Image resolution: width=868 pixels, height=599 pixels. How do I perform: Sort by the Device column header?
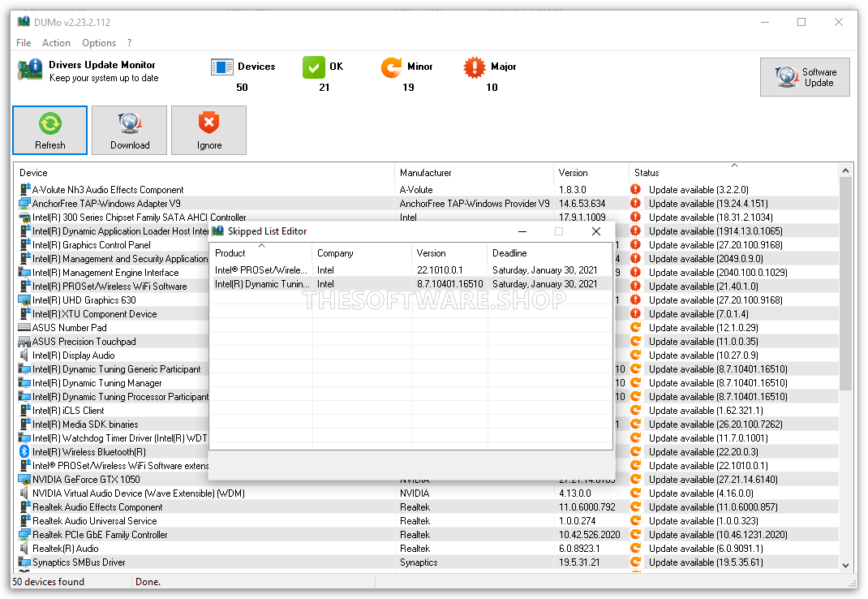point(204,172)
